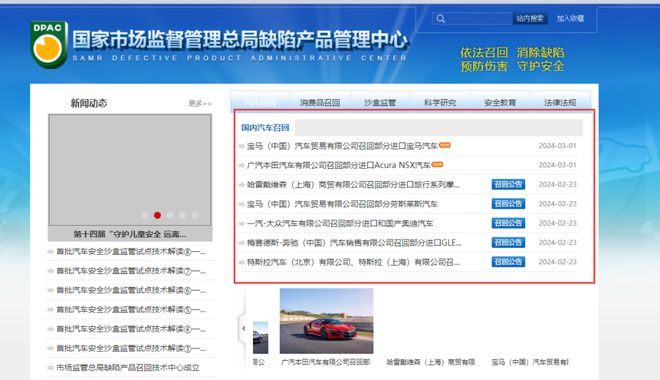Open the 国内汽车召回 section heading
The image size is (660, 380).
(265, 128)
